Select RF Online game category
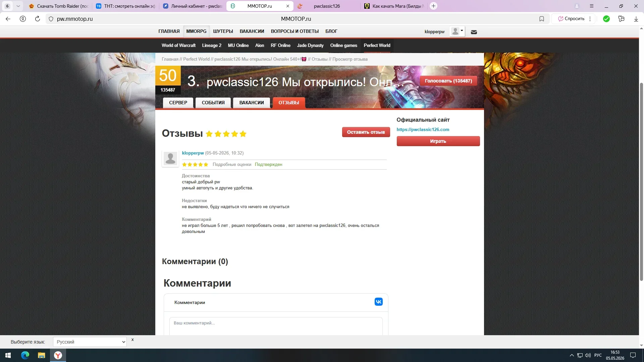The width and height of the screenshot is (644, 362). (280, 45)
